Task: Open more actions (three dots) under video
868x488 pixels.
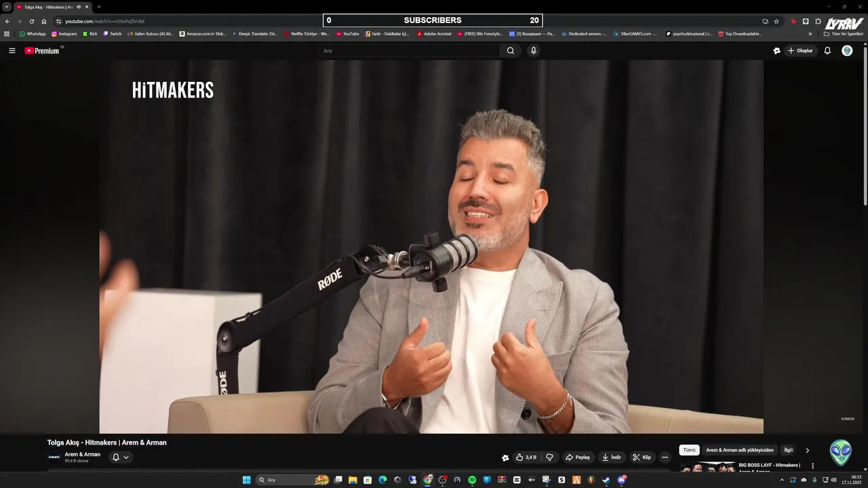Action: (x=665, y=457)
